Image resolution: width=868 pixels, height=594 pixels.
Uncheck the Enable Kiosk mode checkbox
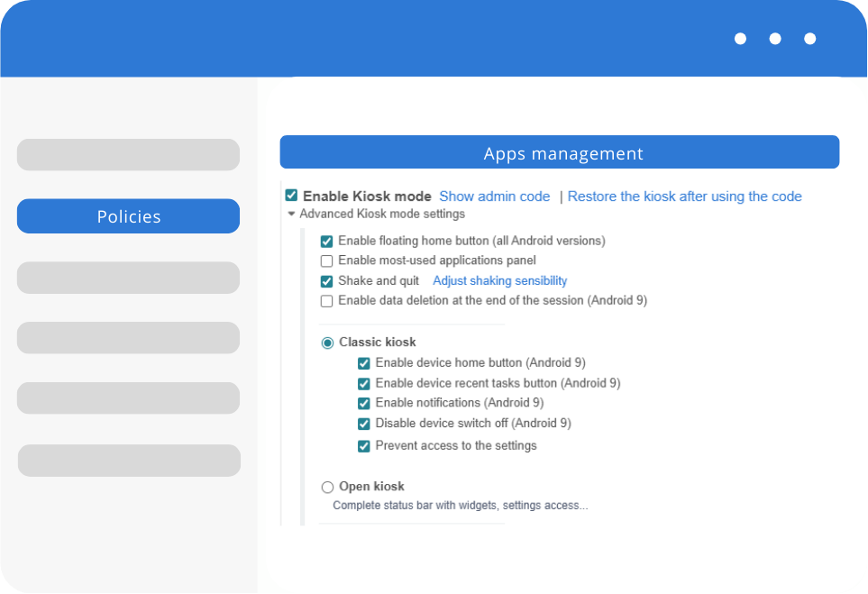[291, 196]
